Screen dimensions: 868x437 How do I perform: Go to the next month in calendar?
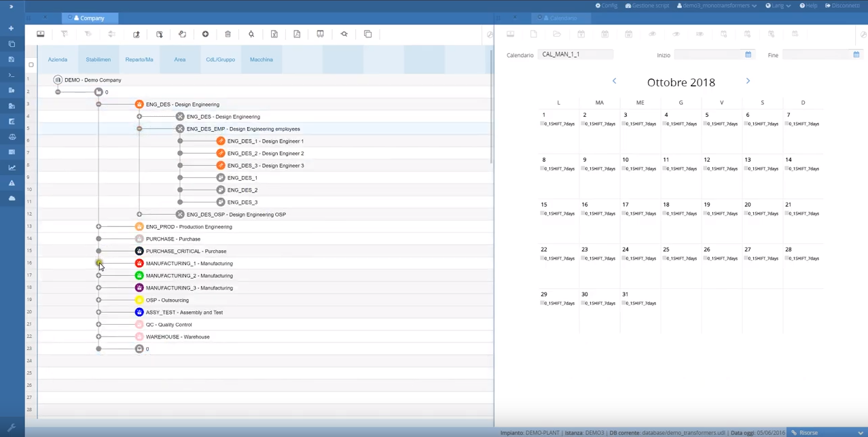748,81
